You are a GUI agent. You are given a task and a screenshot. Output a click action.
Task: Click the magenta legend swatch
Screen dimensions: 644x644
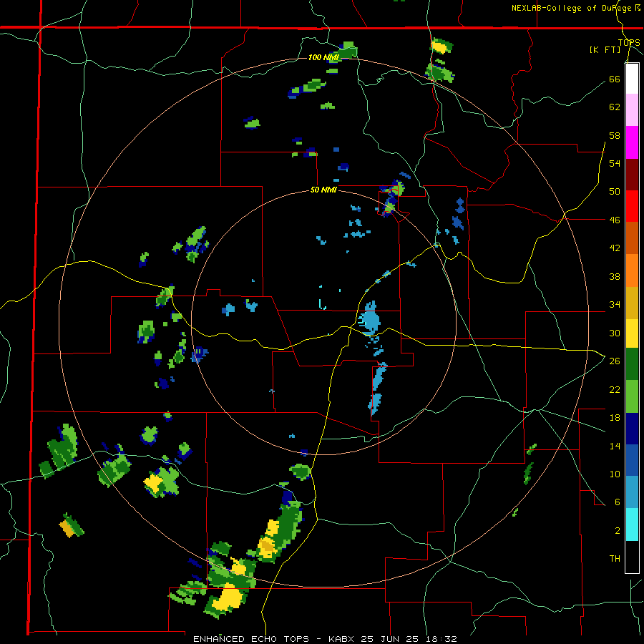[632, 142]
